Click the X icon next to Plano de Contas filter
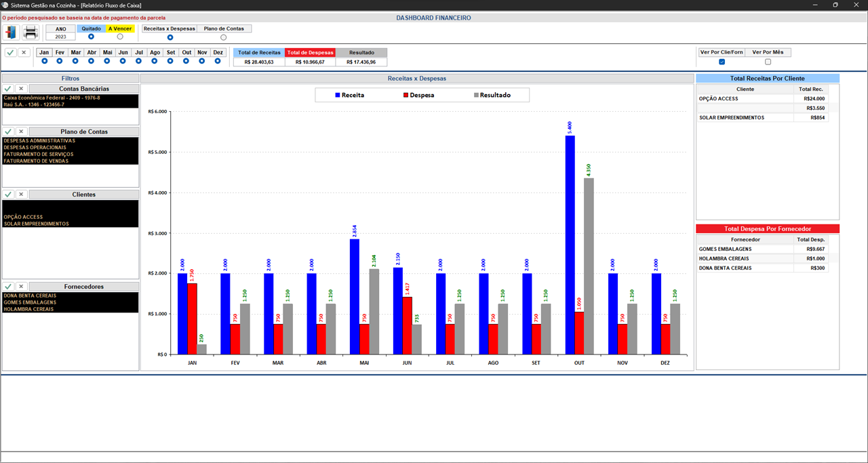The image size is (868, 463). pyautogui.click(x=21, y=132)
